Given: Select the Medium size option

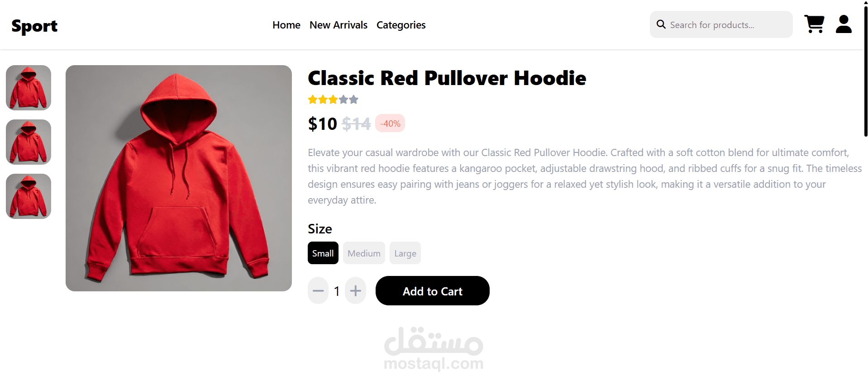Looking at the screenshot, I should pos(364,253).
